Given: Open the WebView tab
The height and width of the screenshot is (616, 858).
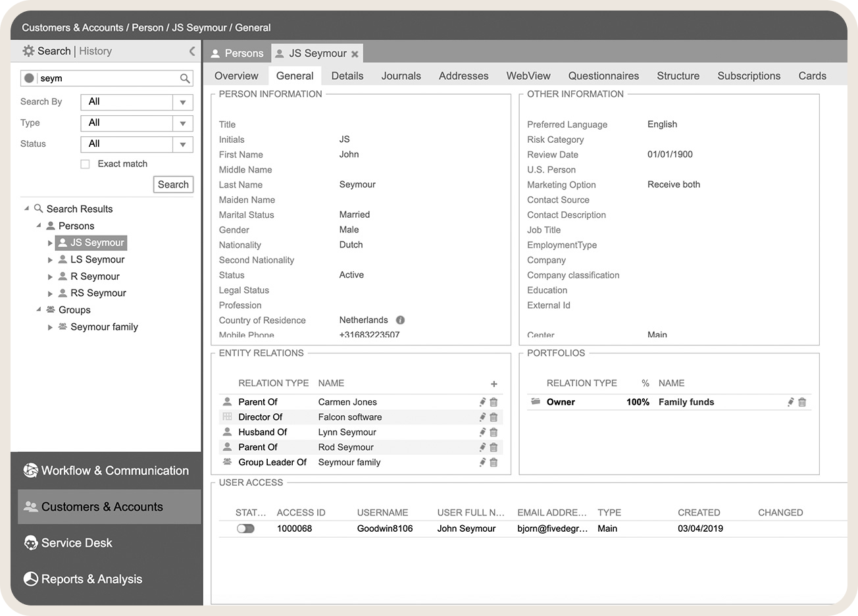Looking at the screenshot, I should [x=528, y=76].
